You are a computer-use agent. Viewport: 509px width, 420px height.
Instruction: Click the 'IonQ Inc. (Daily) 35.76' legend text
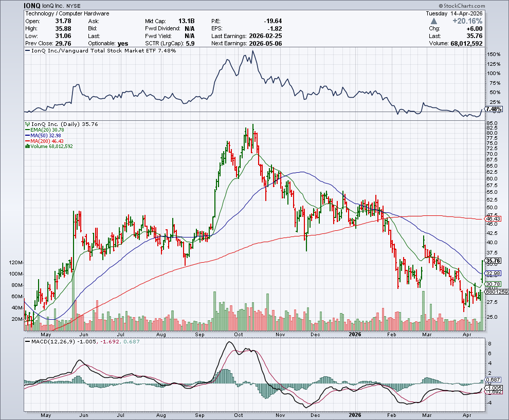[65, 124]
